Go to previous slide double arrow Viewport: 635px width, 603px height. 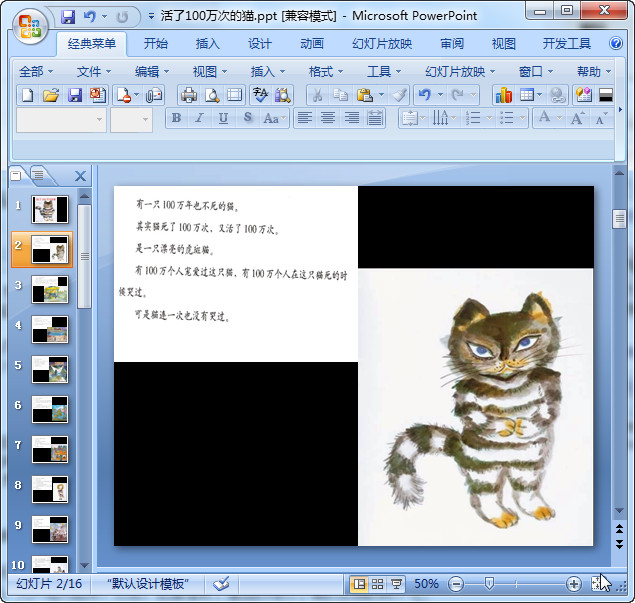pyautogui.click(x=619, y=528)
